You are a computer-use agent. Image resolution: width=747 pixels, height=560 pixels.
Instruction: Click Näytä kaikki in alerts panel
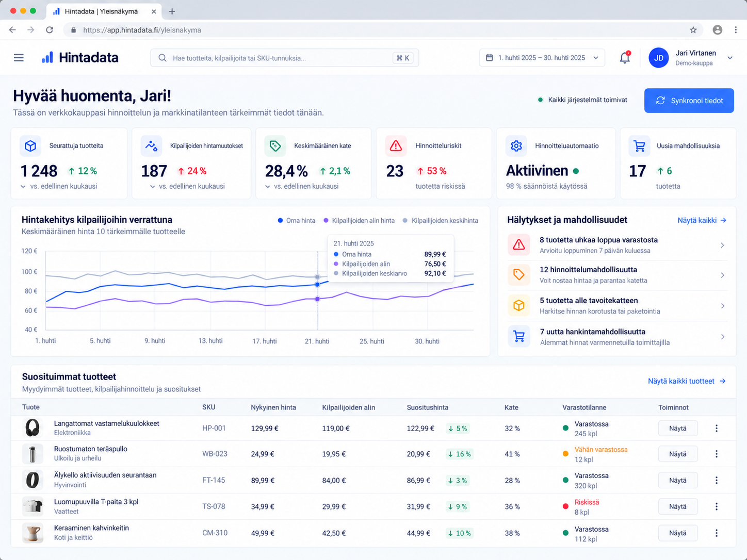(702, 220)
